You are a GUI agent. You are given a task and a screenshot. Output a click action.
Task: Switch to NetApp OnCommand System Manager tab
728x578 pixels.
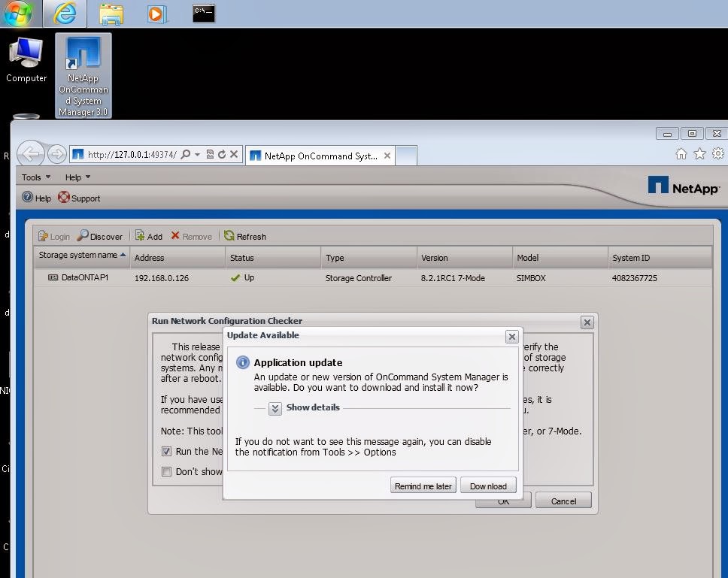320,156
